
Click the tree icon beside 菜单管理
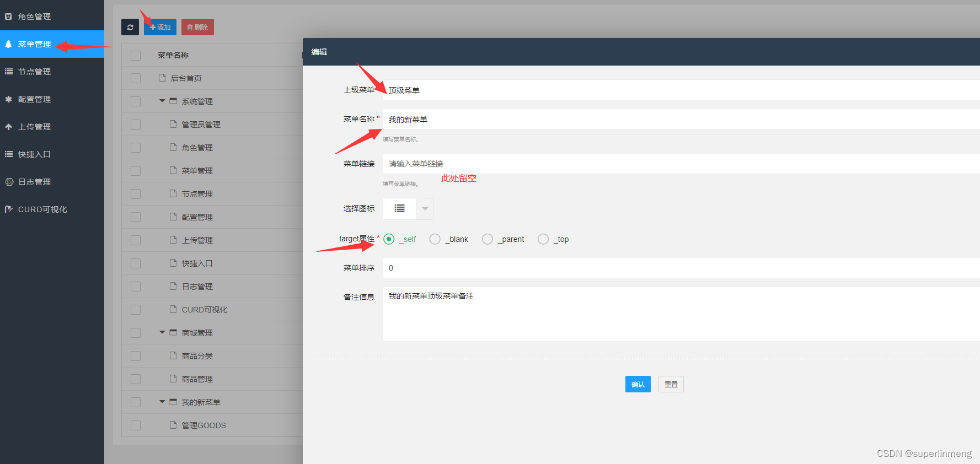8,44
